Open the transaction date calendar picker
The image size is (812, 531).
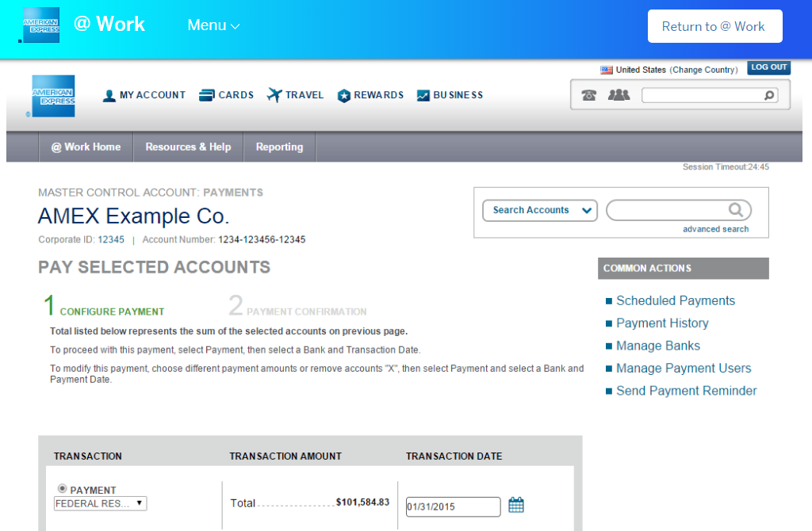[x=516, y=505]
